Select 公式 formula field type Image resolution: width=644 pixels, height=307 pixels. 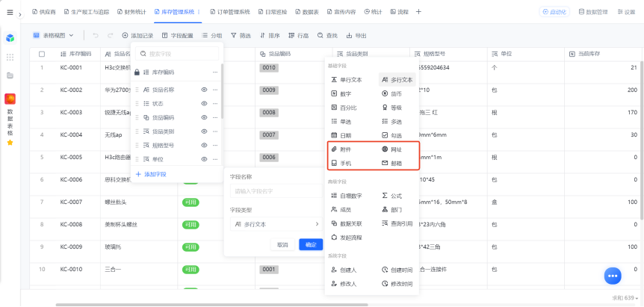(391, 196)
